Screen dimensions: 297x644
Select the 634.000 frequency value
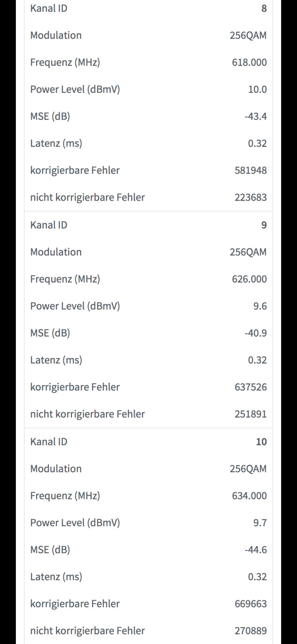(249, 496)
